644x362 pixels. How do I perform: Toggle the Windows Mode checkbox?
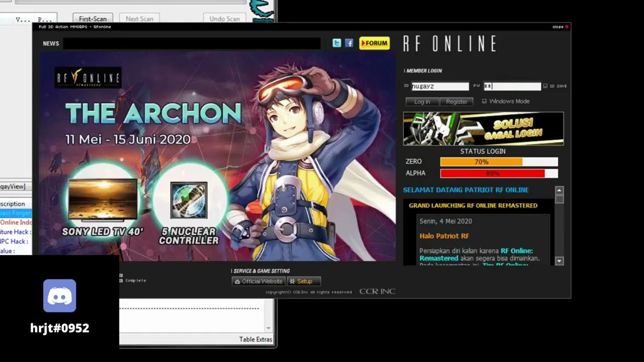click(485, 101)
